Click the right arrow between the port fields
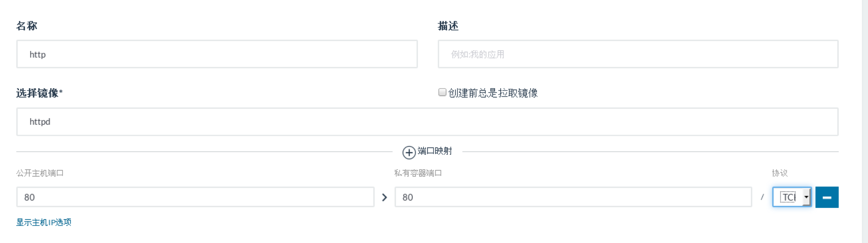 click(384, 197)
